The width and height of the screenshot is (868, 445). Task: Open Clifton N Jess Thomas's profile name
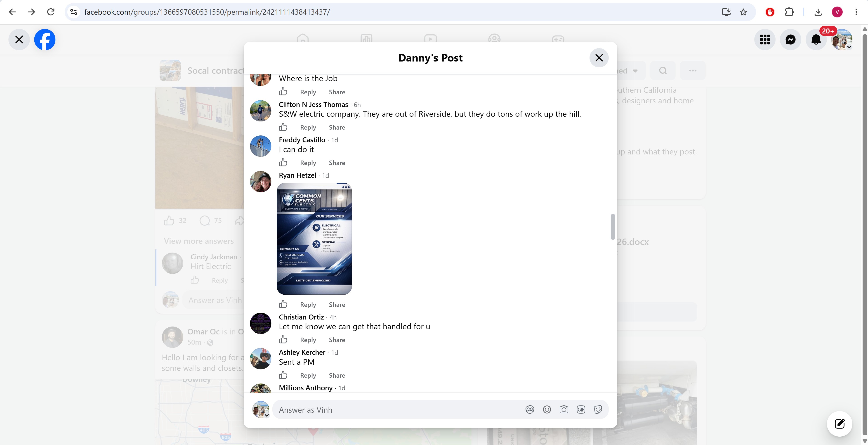(x=313, y=104)
